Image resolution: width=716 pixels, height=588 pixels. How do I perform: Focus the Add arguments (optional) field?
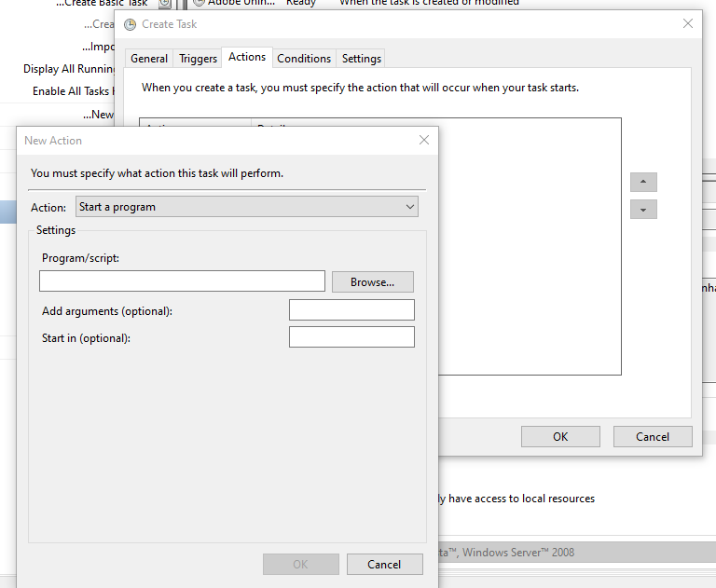[351, 310]
